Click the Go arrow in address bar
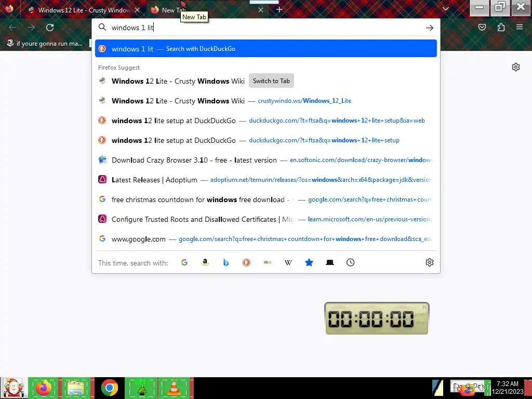532x399 pixels. tap(430, 28)
